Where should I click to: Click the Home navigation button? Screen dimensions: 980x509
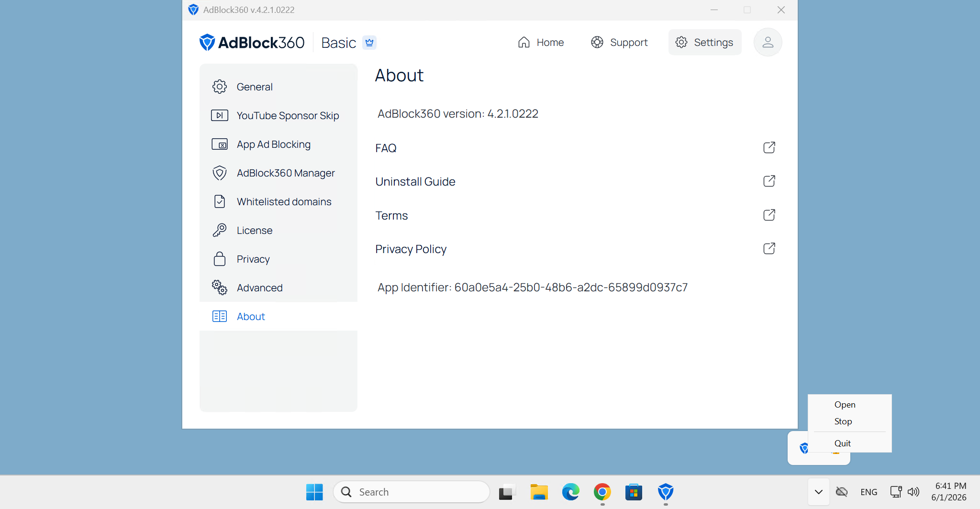pyautogui.click(x=541, y=42)
